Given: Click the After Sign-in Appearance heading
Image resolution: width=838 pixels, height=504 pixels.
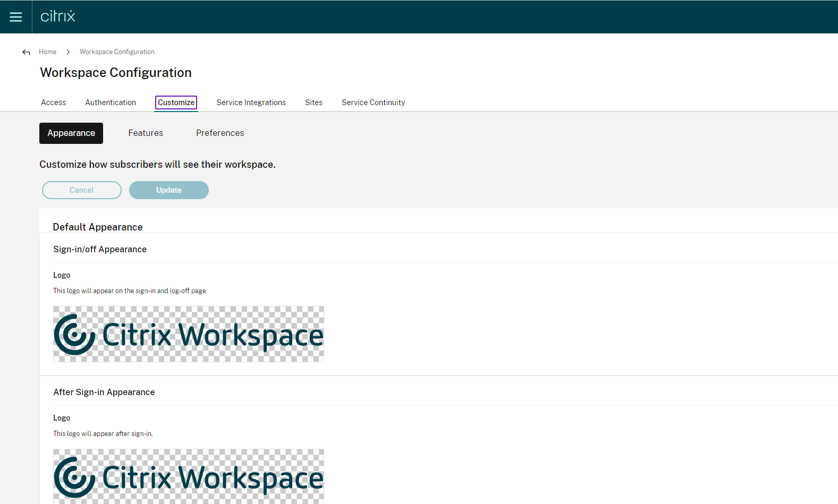Looking at the screenshot, I should point(104,392).
